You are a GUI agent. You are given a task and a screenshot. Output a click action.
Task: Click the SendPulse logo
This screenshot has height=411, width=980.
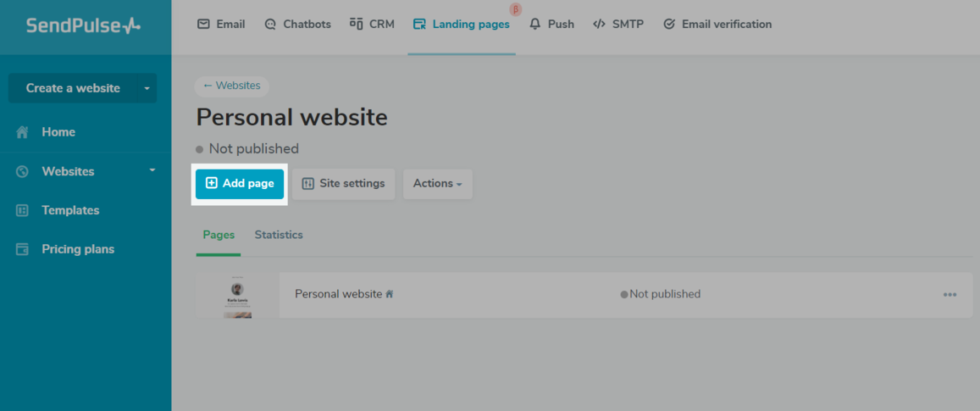83,25
